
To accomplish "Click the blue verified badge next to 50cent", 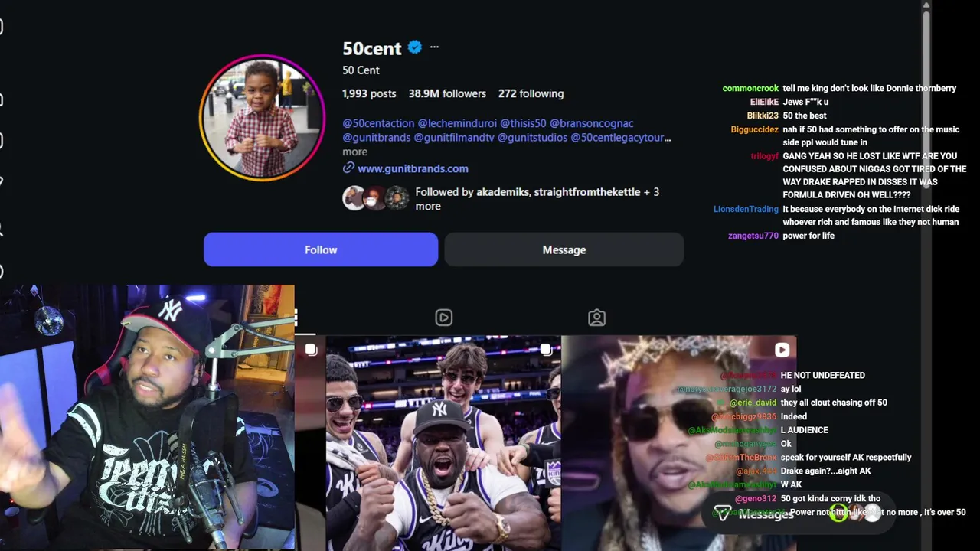I will point(414,47).
